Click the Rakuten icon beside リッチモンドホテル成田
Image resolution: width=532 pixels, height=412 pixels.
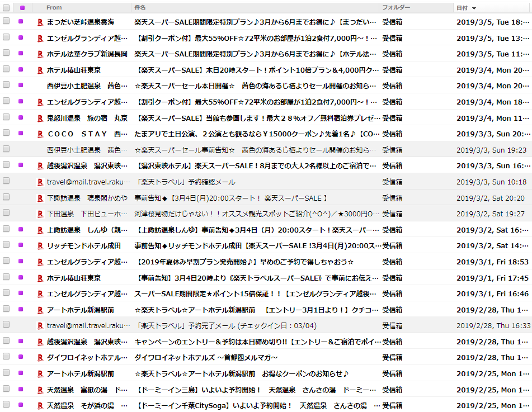click(x=40, y=246)
